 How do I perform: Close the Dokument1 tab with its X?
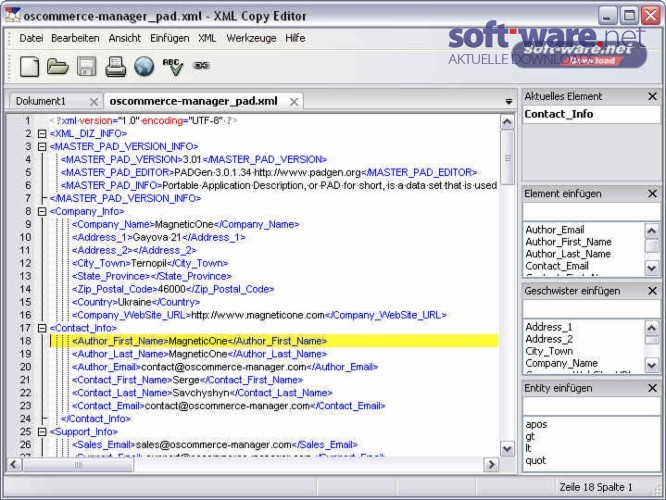94,102
